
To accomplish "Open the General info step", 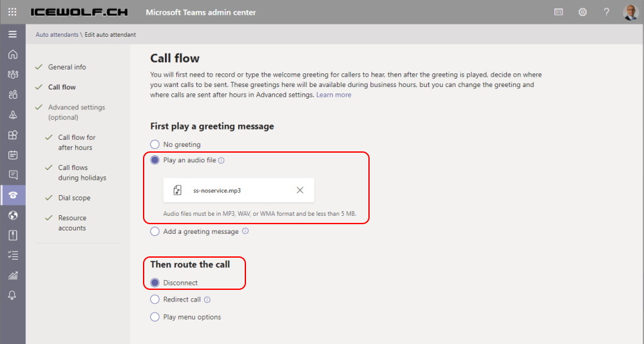I will (67, 67).
